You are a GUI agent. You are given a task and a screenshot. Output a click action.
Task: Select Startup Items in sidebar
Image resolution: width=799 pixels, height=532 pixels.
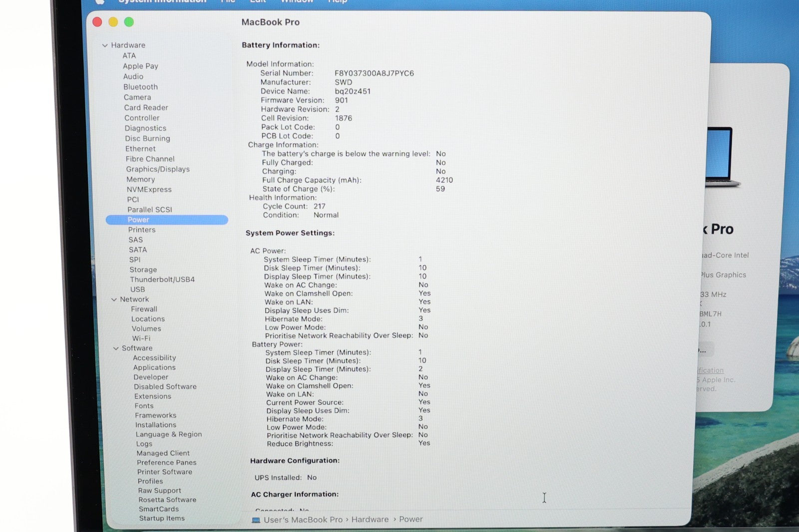tap(162, 518)
